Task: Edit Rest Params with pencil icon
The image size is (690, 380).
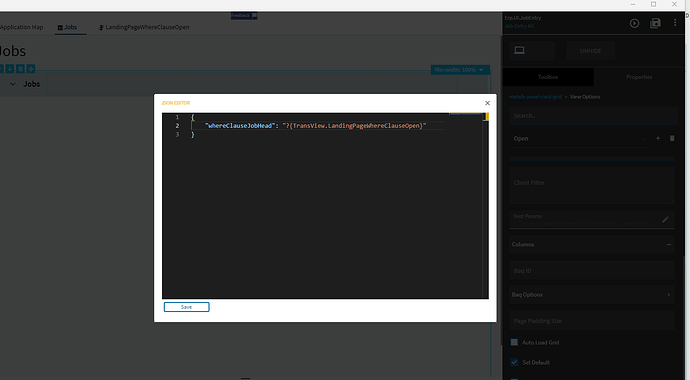Action: (665, 219)
